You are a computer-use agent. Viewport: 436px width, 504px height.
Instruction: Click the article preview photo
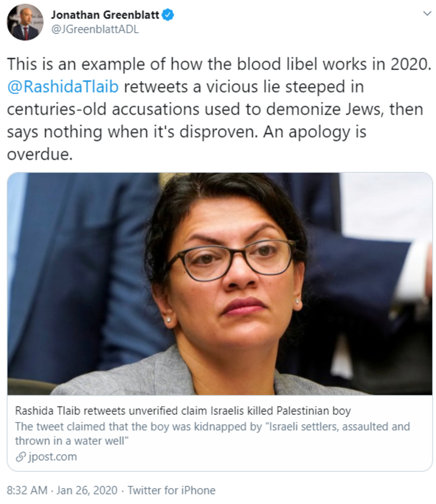click(x=220, y=284)
